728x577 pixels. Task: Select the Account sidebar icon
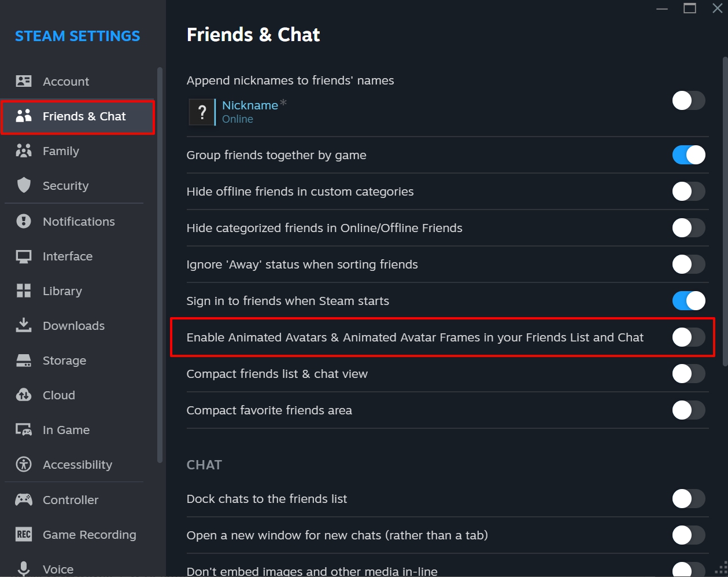[24, 81]
